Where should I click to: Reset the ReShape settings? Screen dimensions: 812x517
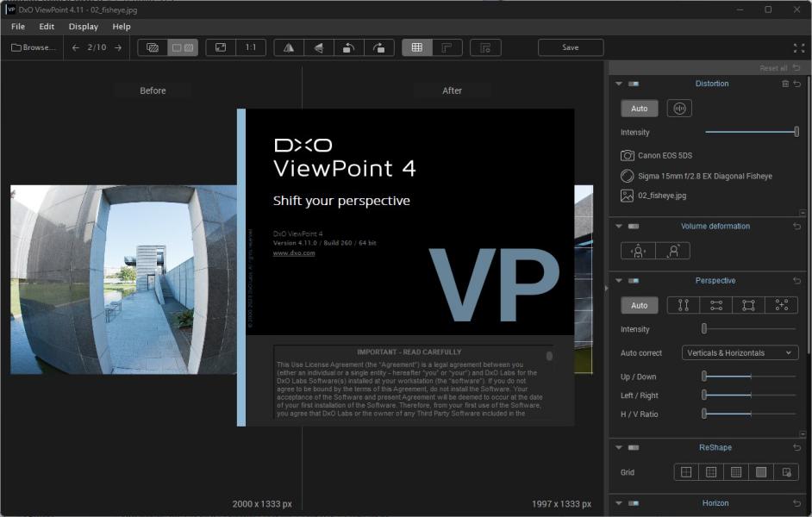point(797,447)
